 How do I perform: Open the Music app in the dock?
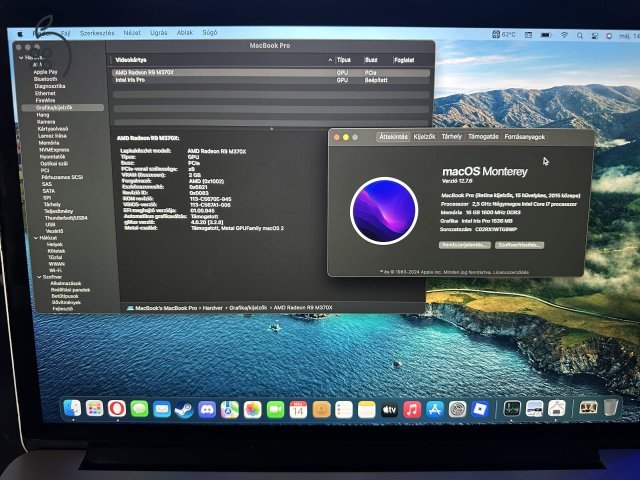click(412, 409)
